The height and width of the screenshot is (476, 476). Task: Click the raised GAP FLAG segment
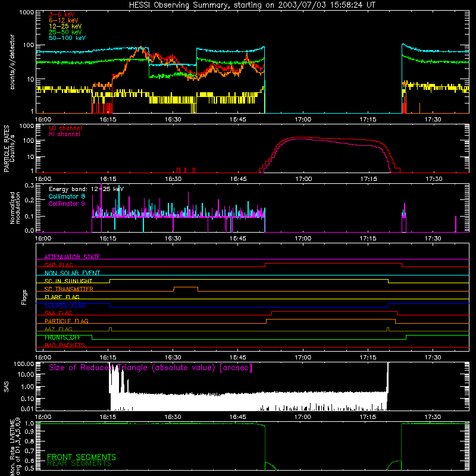333,264
